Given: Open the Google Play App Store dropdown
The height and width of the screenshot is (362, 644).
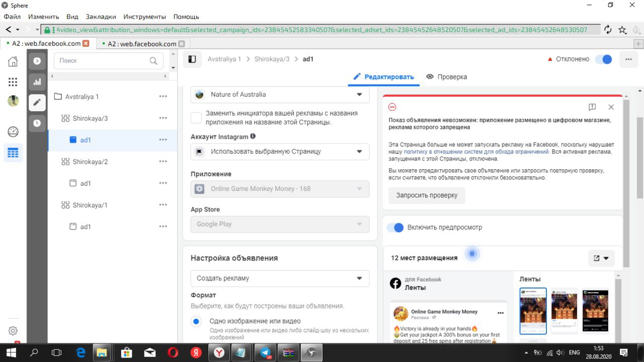Looking at the screenshot, I should [x=280, y=224].
